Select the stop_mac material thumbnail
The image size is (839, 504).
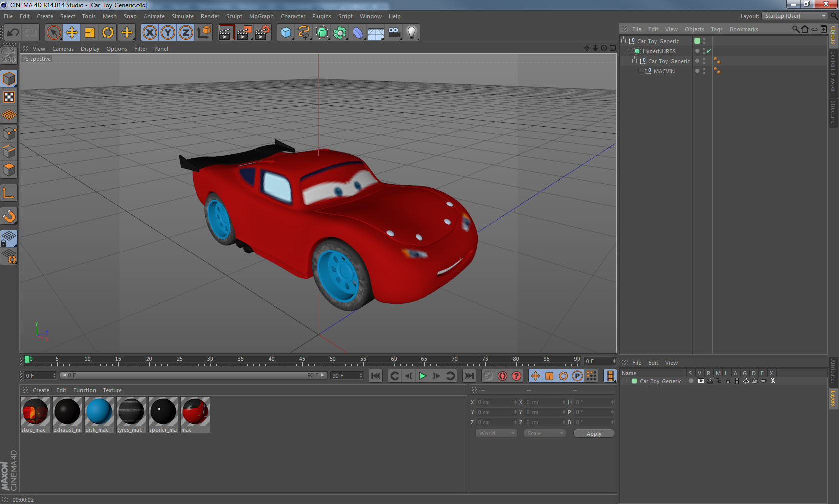pyautogui.click(x=35, y=415)
